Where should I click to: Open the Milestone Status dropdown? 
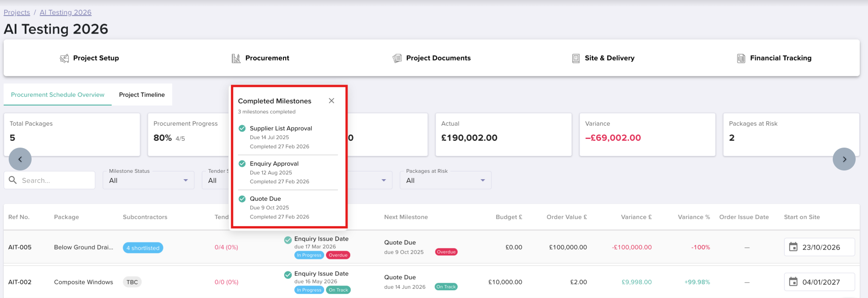[x=148, y=181]
